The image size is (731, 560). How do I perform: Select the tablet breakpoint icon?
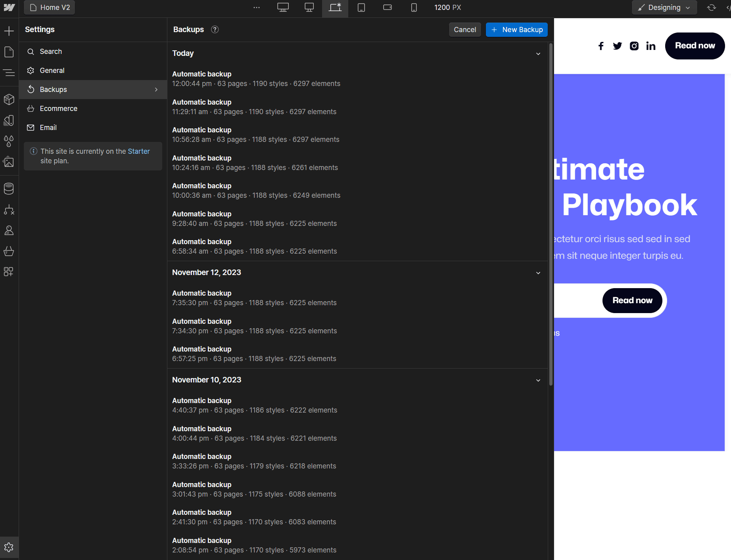[361, 8]
